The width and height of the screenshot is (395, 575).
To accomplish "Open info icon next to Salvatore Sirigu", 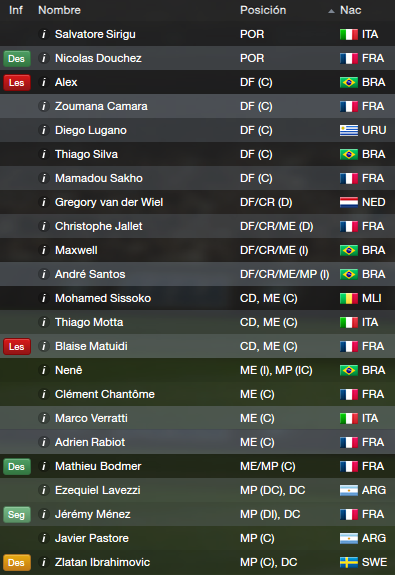I will [x=44, y=34].
